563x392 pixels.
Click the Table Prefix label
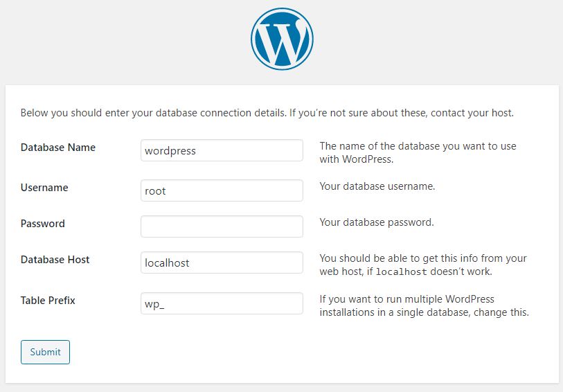click(48, 301)
